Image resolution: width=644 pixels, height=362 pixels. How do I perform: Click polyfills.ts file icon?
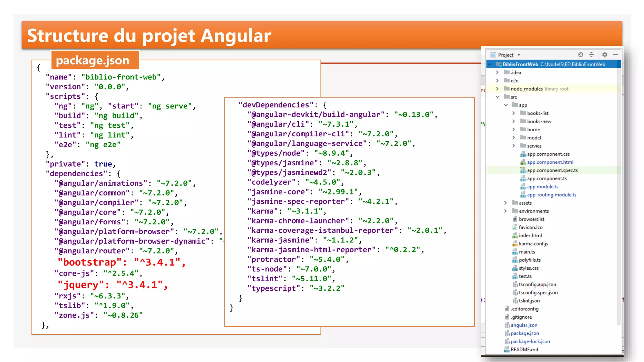(515, 260)
